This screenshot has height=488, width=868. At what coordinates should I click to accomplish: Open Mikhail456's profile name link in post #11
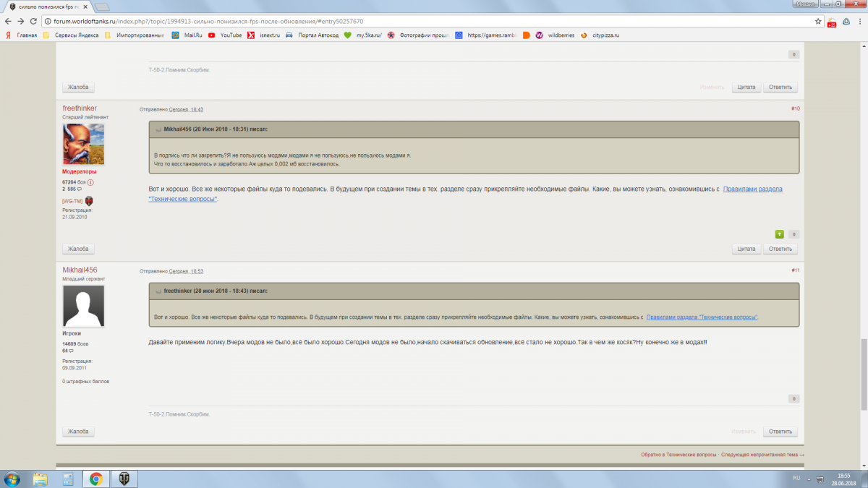coord(80,270)
